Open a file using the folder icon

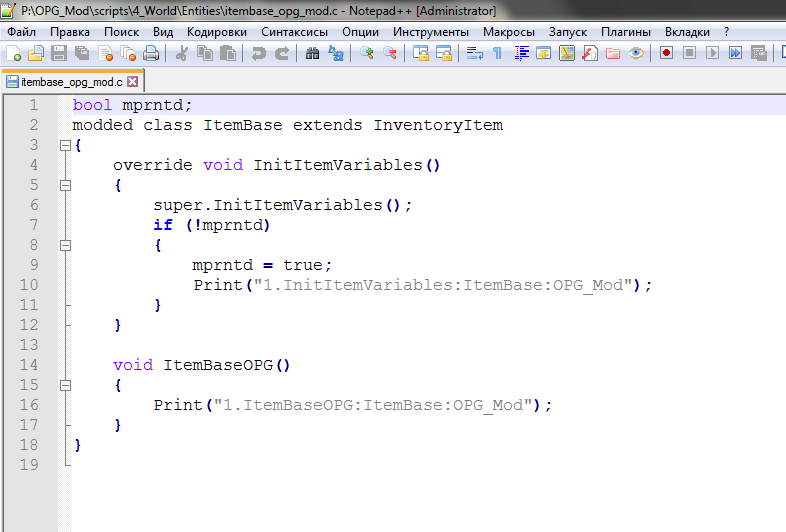(x=36, y=53)
